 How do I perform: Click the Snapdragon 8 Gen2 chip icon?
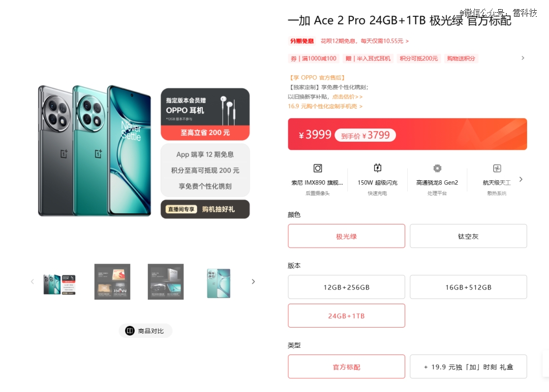tap(437, 168)
